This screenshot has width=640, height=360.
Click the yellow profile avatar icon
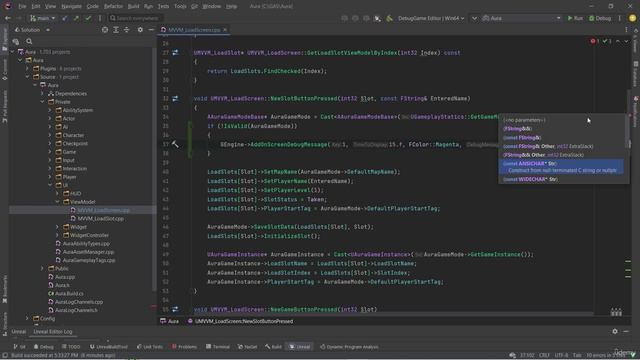click(x=633, y=18)
